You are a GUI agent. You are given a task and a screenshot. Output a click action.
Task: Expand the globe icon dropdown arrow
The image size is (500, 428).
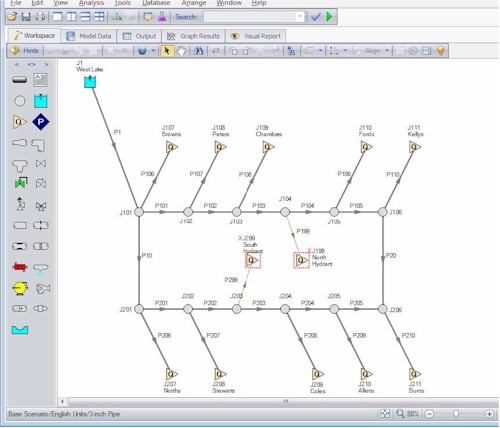[154, 51]
